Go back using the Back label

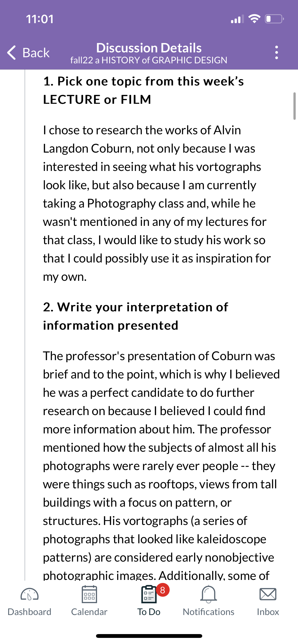pyautogui.click(x=36, y=53)
